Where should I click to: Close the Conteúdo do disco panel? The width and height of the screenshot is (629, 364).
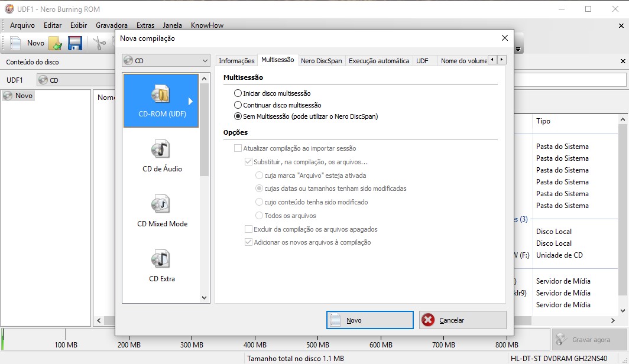coord(622,61)
